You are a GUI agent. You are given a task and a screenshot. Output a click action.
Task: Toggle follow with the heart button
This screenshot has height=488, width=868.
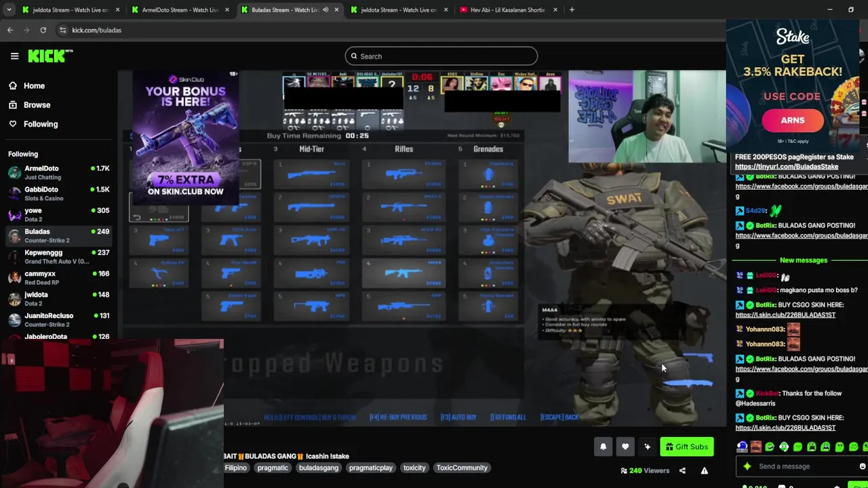pos(625,447)
